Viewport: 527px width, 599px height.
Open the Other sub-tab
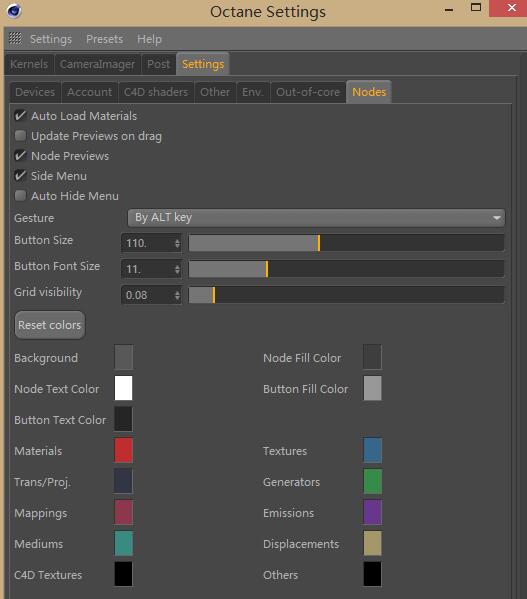(215, 92)
